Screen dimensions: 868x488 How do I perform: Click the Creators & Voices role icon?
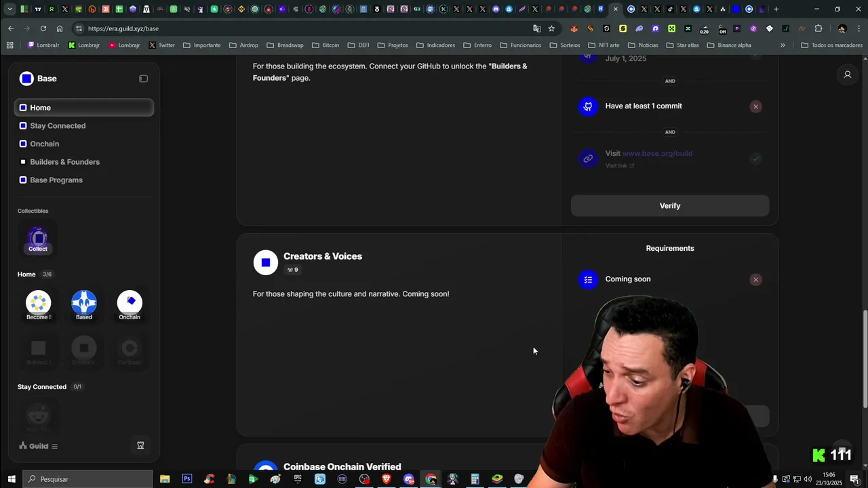point(266,262)
